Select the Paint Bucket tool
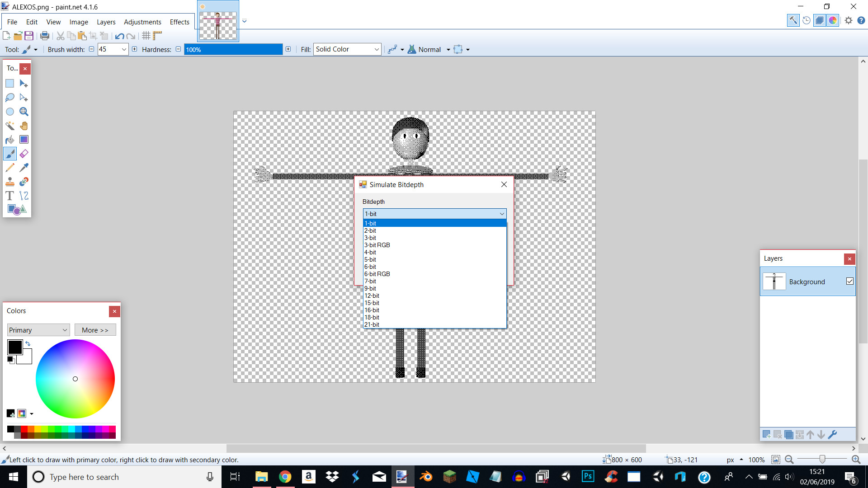The height and width of the screenshot is (488, 868). point(10,140)
